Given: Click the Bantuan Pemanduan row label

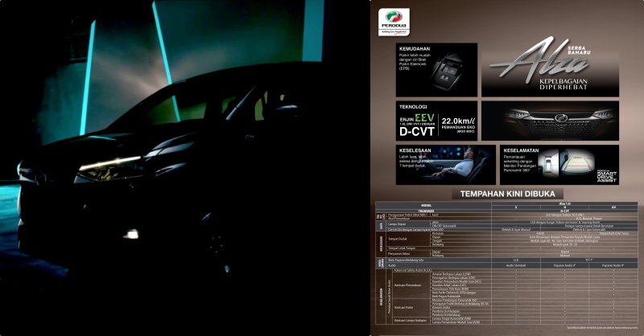Looking at the screenshot, I should tap(407, 285).
